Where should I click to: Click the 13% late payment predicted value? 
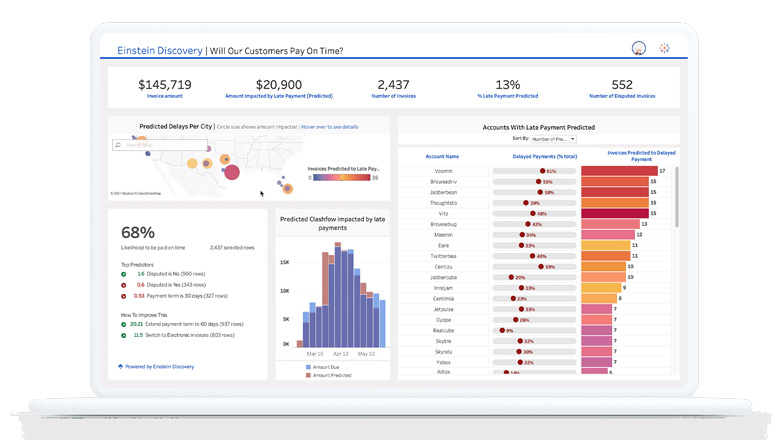508,84
